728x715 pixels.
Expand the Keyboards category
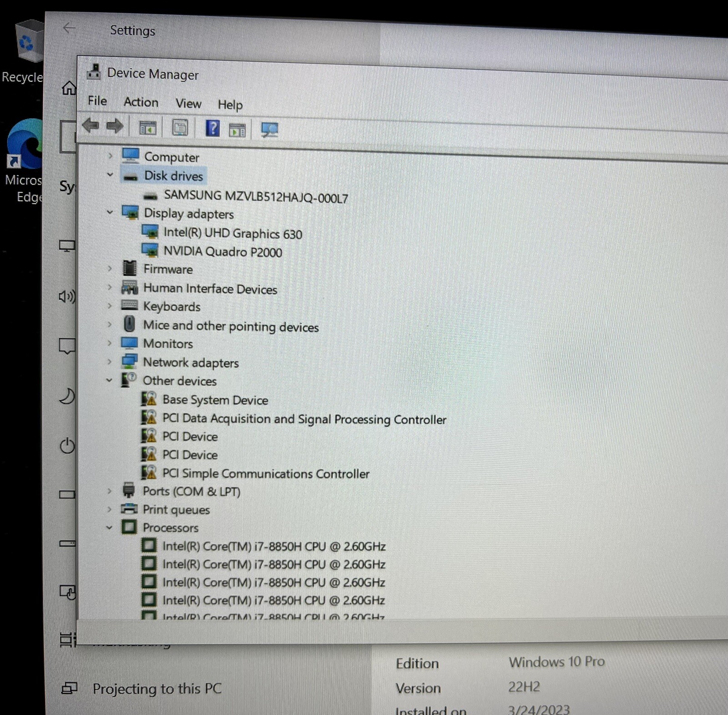pos(109,306)
